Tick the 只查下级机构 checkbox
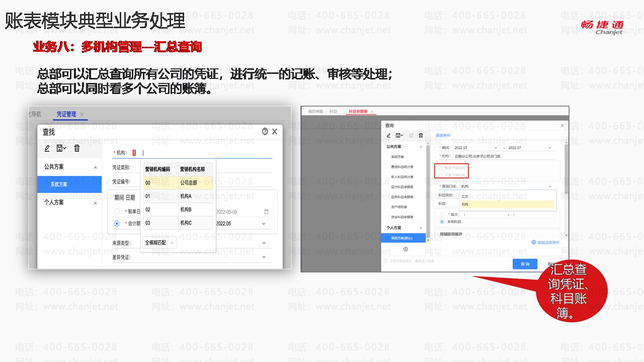The image size is (644, 362). 441,175
